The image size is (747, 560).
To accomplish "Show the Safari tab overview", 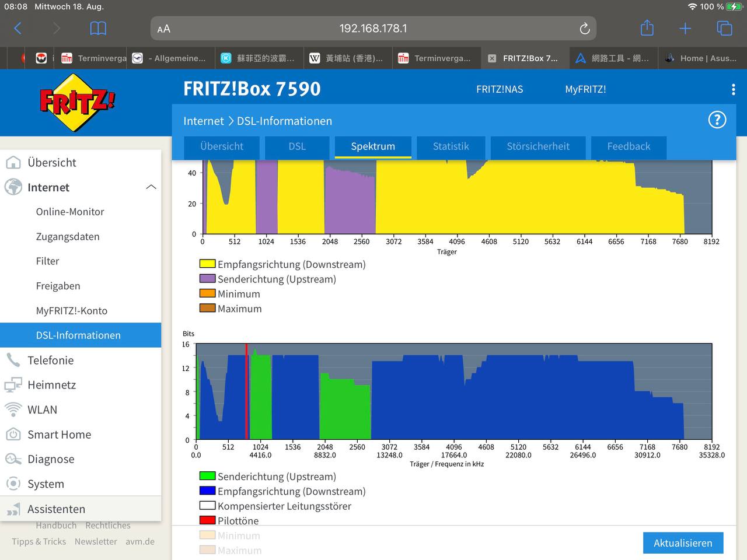I will click(724, 28).
